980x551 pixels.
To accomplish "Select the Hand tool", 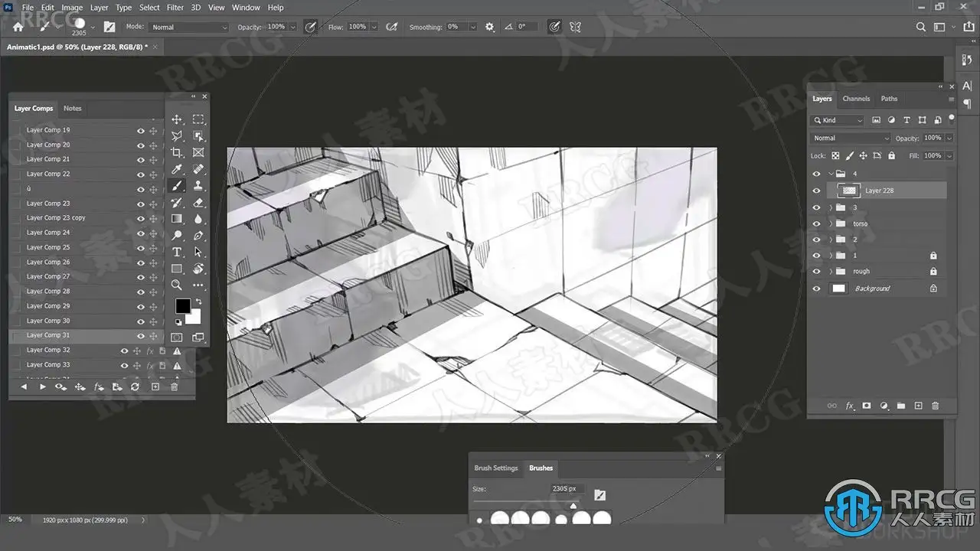I will pos(198,269).
